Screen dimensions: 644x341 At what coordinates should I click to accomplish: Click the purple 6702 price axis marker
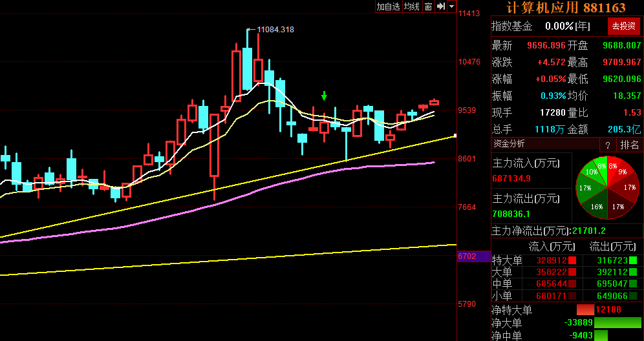[x=467, y=256]
